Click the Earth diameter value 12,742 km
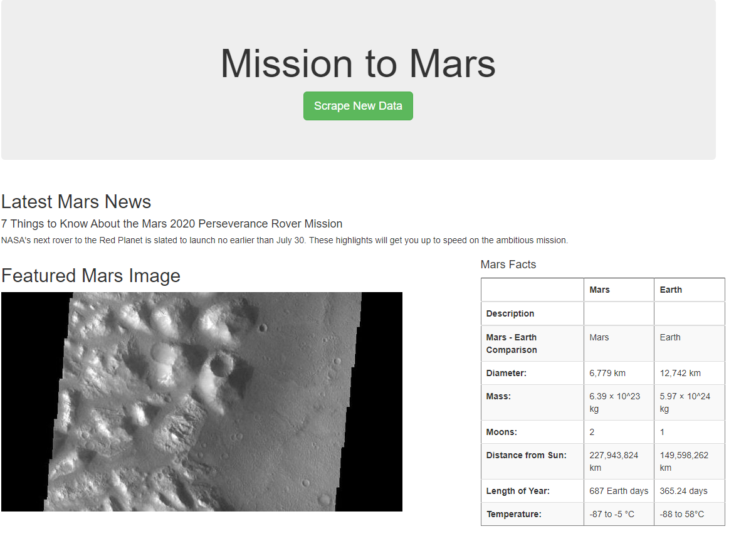756x551 pixels. [x=681, y=373]
